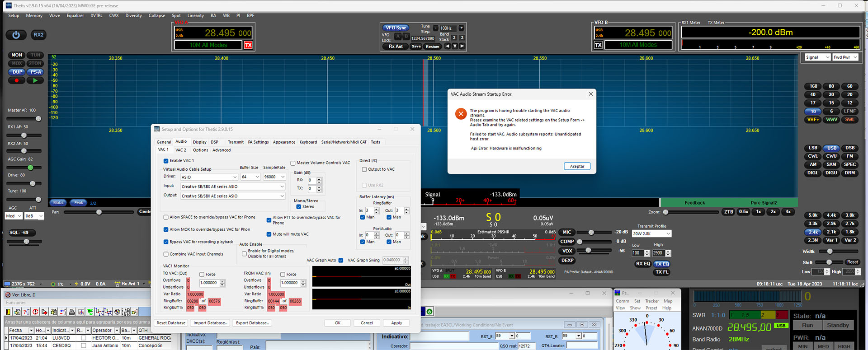Expand the Transmit Profile 20W 2.8K dropdown
868x350 pixels.
click(651, 233)
